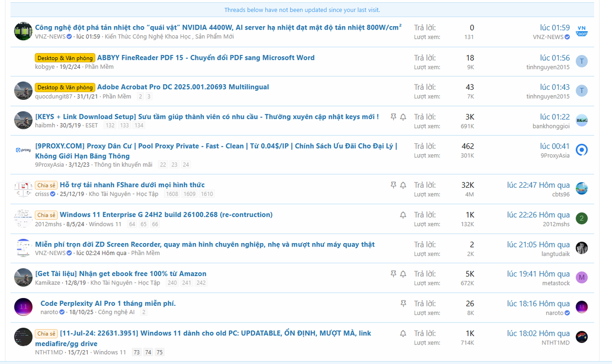Open Adobe Acrobat Pro DC 2025 thread
Screen dimensions: 612x364
click(183, 87)
